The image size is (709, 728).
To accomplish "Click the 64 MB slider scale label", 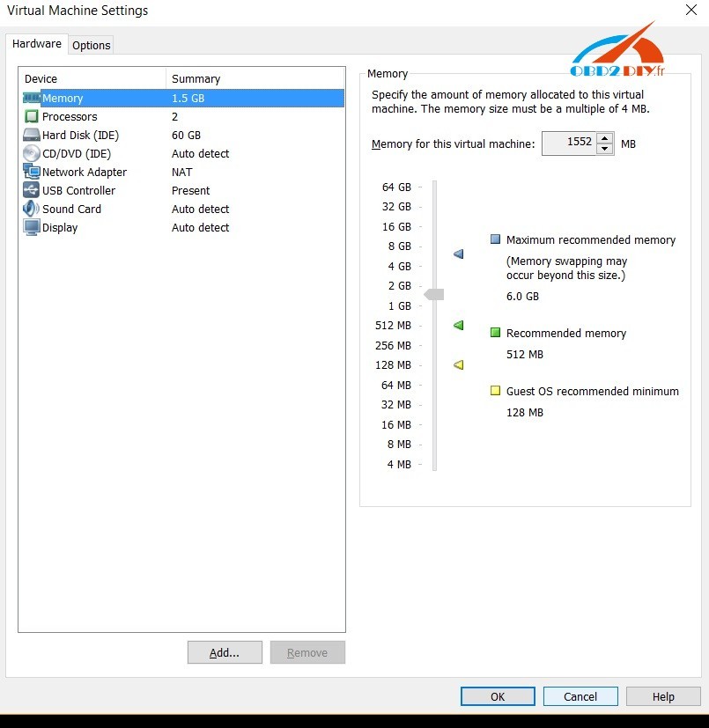I will [396, 386].
